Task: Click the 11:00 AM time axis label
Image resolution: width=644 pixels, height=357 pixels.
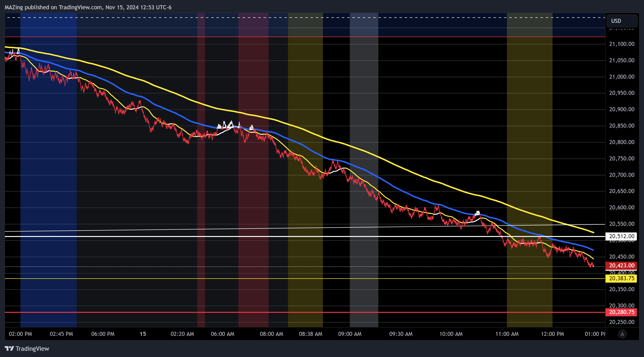Action: click(x=507, y=334)
